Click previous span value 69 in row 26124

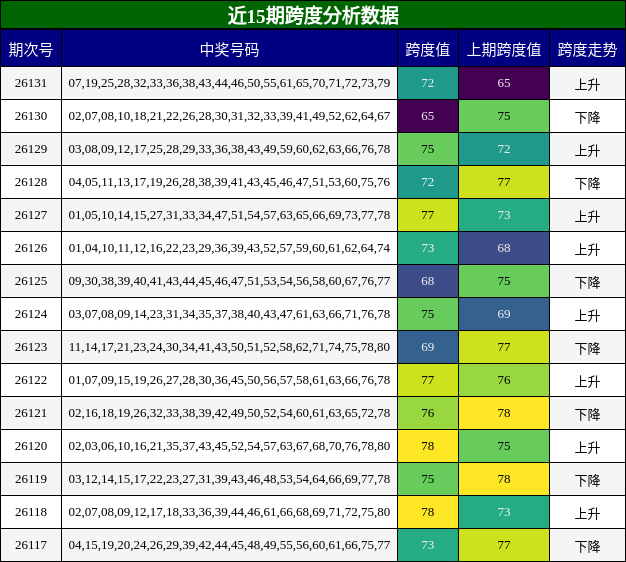point(504,314)
